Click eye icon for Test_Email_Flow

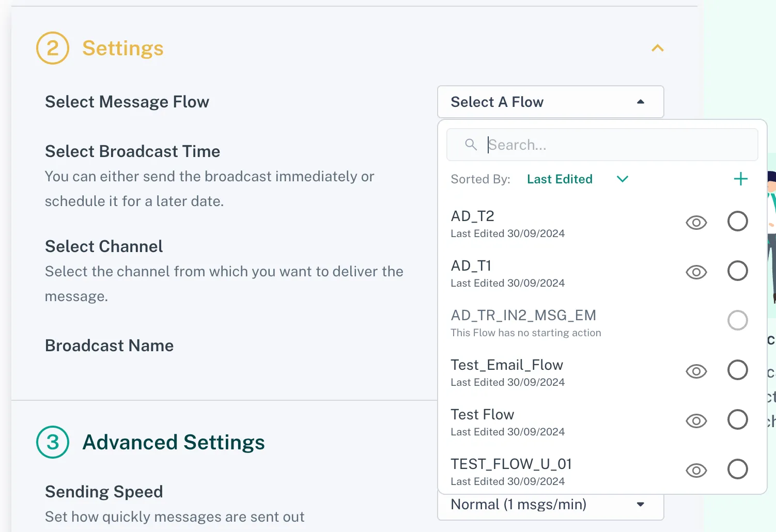pyautogui.click(x=696, y=371)
